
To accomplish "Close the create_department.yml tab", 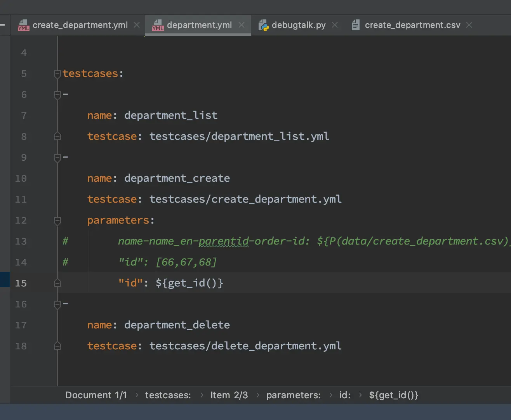I will pos(137,25).
